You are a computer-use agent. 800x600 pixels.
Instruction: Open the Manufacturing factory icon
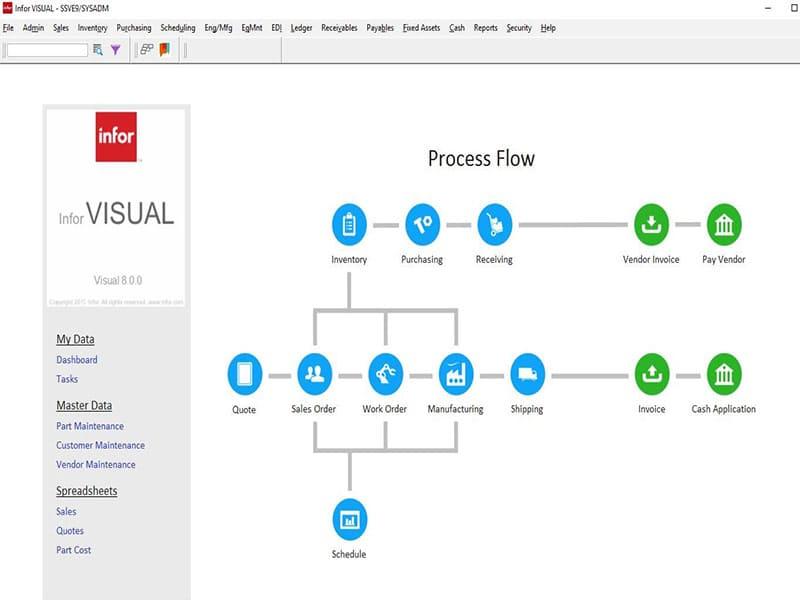click(x=456, y=374)
